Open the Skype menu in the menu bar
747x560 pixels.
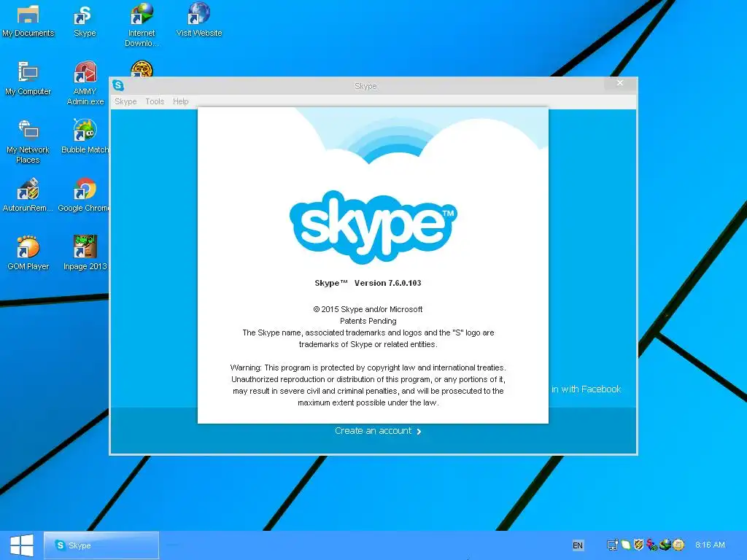coord(125,101)
